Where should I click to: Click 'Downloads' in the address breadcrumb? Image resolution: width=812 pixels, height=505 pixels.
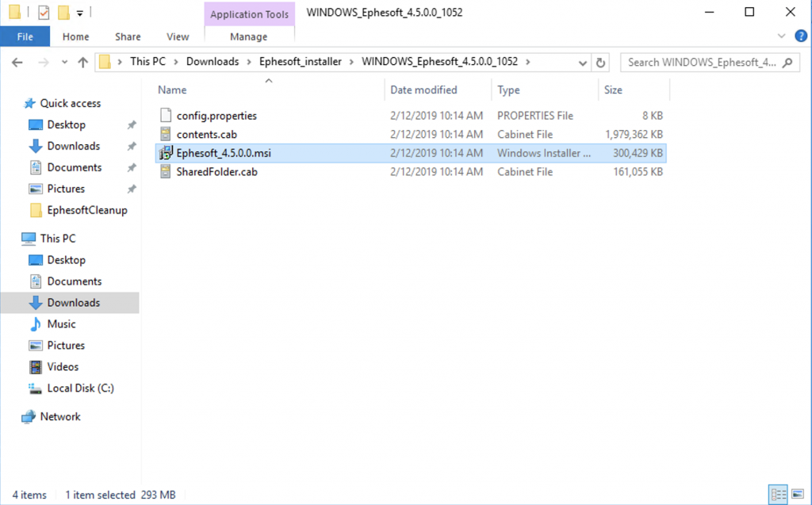(213, 62)
